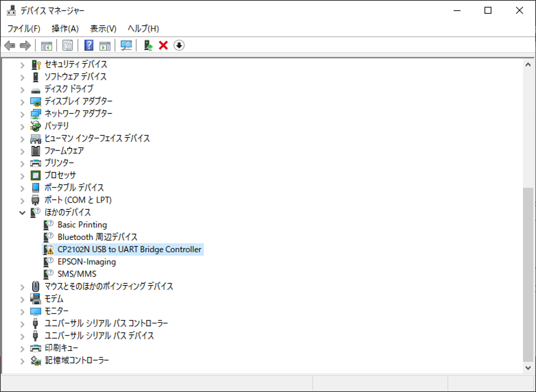Expand ディスプレイ アダプター category
This screenshot has width=536, height=392.
point(22,102)
